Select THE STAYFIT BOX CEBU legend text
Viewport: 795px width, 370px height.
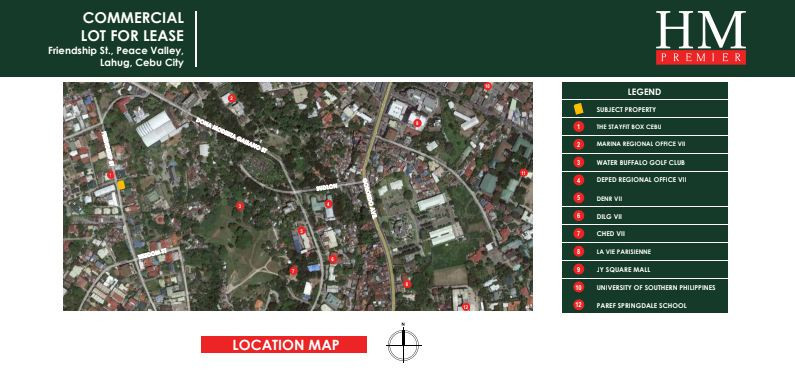tap(629, 127)
